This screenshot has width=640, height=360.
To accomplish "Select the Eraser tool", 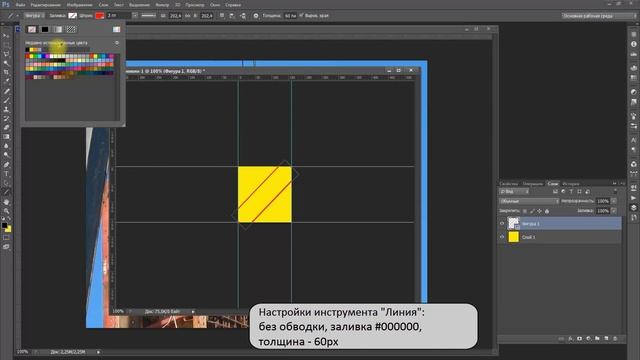I will [6, 127].
